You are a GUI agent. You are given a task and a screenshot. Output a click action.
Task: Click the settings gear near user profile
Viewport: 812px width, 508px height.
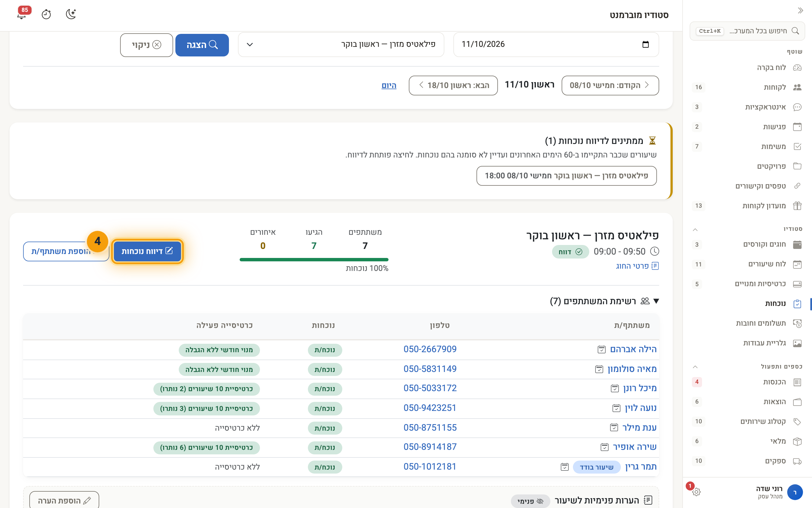696,492
